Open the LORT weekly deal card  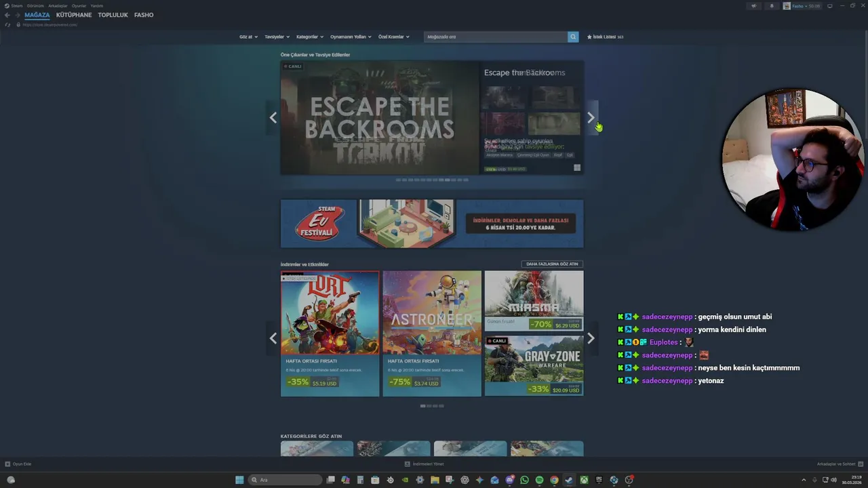330,333
